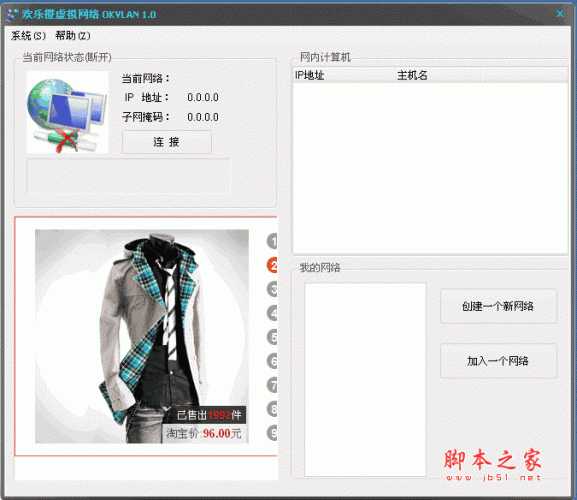
Task: Select ad slide number 6
Action: tap(272, 361)
